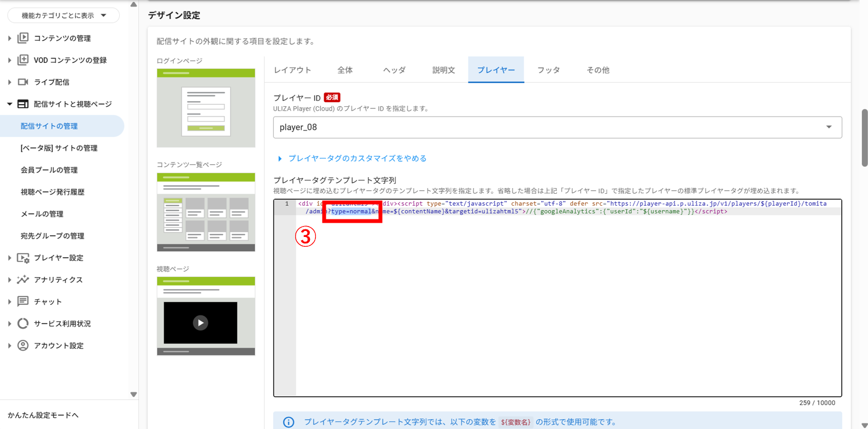Screen dimensions: 868x429
Task: Switch to the ヘッダ tab
Action: 394,70
